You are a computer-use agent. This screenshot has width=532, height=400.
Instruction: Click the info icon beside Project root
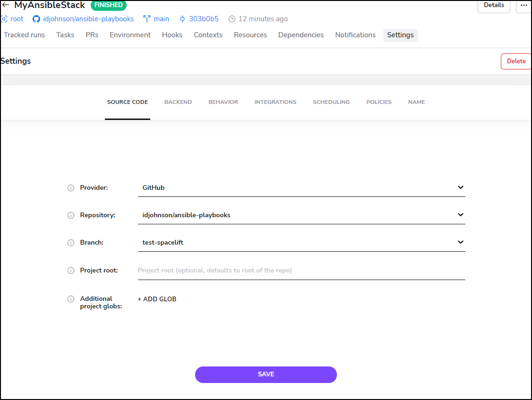[x=71, y=271]
